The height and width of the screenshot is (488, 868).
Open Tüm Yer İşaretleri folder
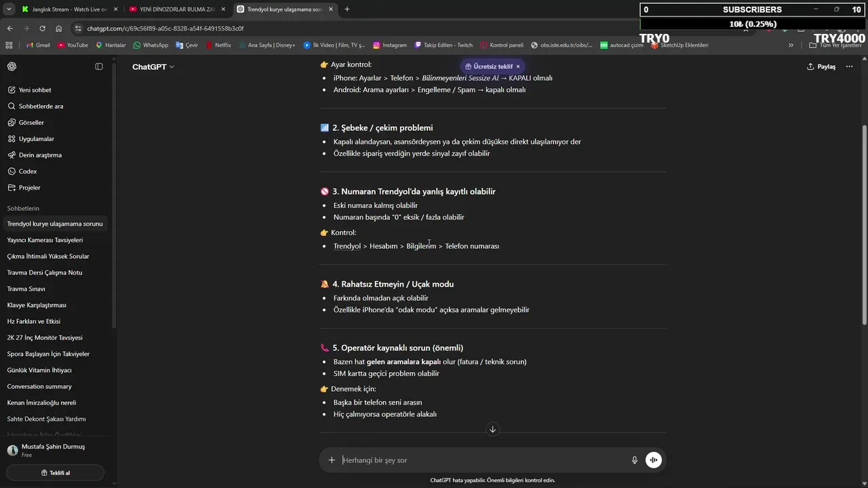point(835,45)
